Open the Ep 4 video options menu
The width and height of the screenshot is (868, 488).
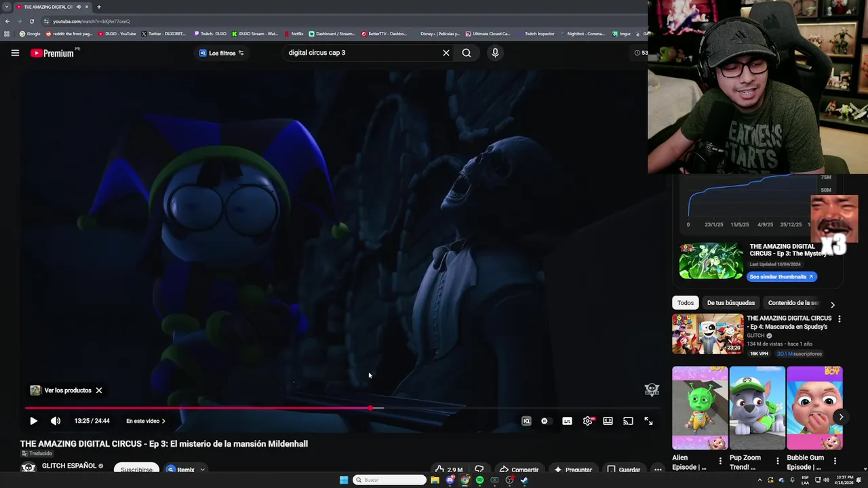coord(840,319)
